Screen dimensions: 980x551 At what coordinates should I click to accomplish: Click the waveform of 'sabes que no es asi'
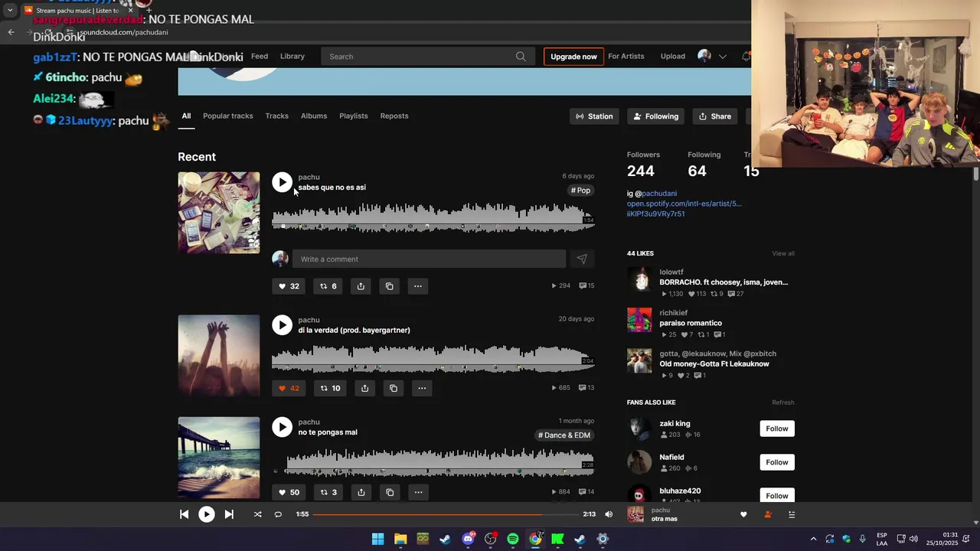tap(433, 217)
